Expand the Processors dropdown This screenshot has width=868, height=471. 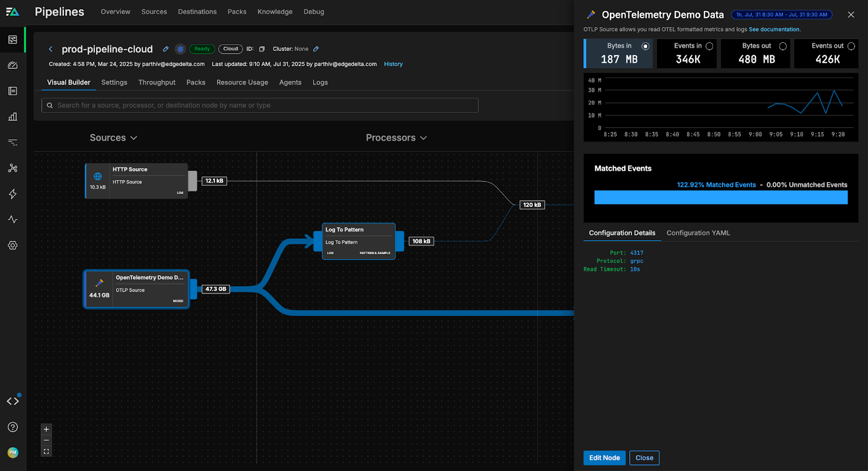point(396,138)
